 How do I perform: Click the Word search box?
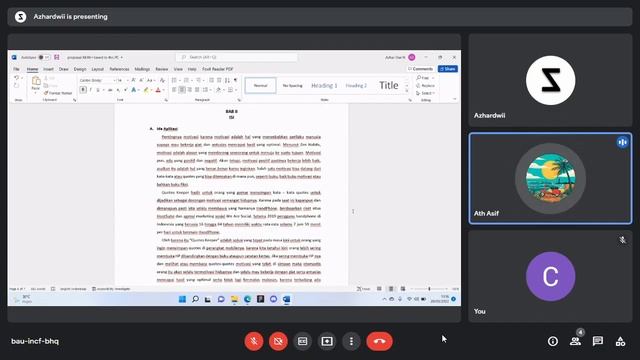point(237,57)
